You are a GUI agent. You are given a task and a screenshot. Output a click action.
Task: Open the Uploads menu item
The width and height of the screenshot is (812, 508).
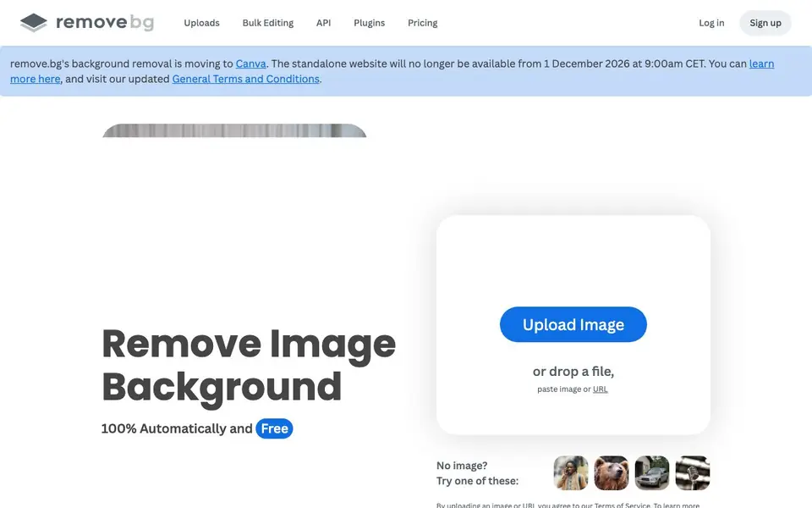(201, 23)
